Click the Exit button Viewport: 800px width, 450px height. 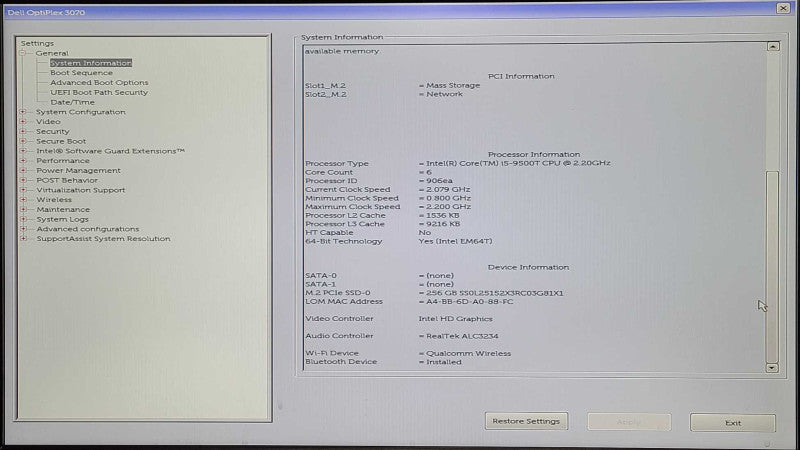pyautogui.click(x=733, y=423)
